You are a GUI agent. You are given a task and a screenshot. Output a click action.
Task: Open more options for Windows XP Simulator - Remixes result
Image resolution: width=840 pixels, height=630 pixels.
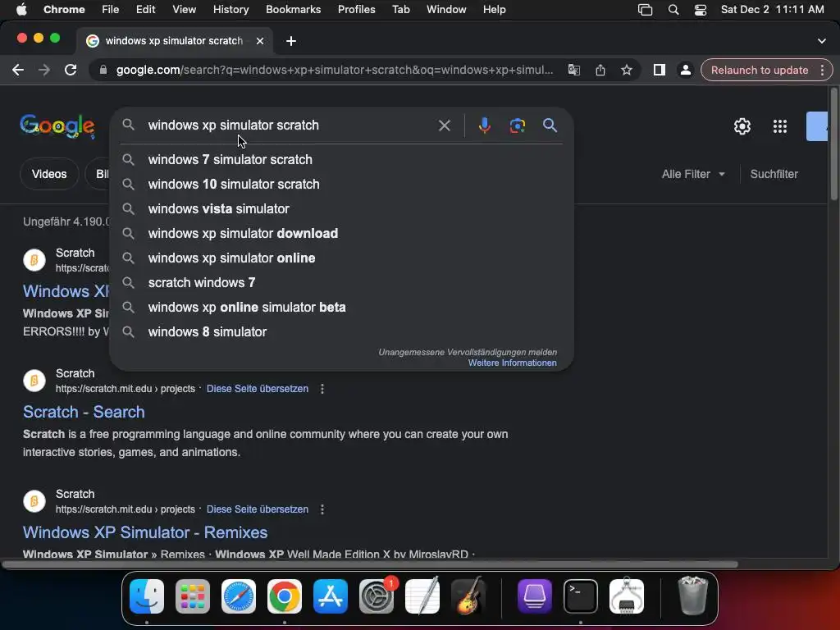tap(322, 509)
